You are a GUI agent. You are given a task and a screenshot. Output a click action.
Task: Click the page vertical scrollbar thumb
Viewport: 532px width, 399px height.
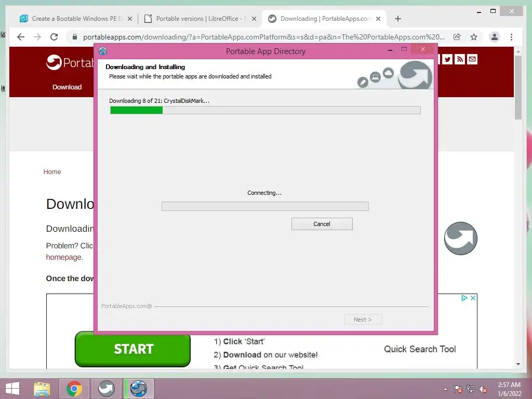[518, 87]
